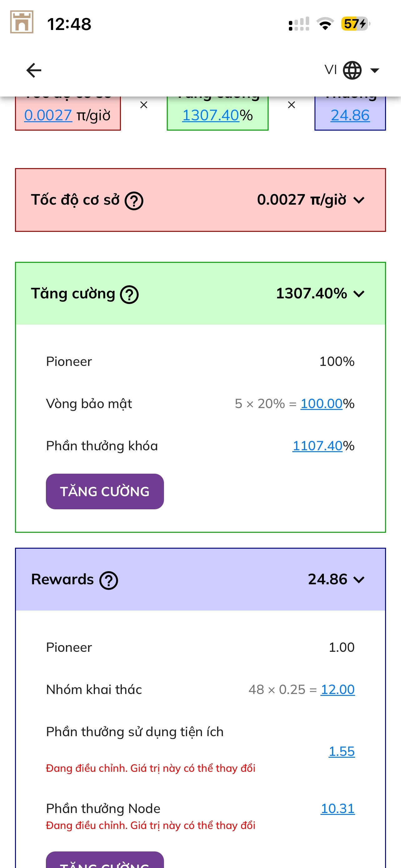
Task: Open the Rewards help question icon
Action: pos(108,581)
